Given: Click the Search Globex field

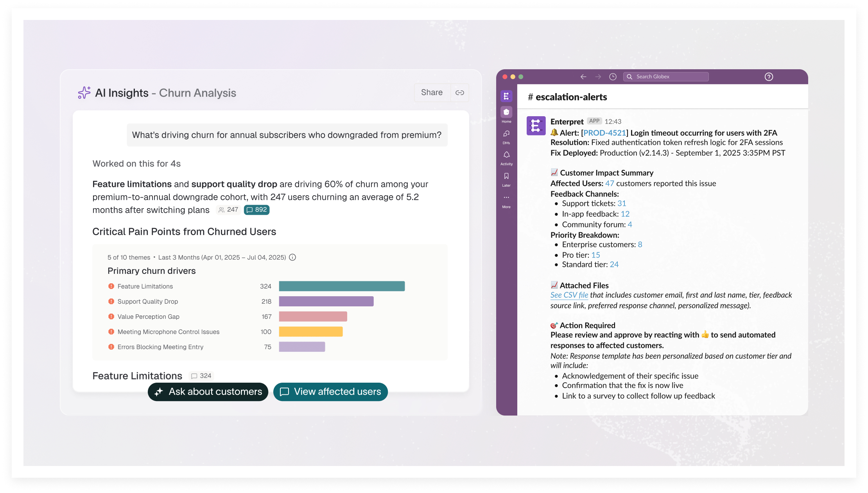Looking at the screenshot, I should coord(666,77).
